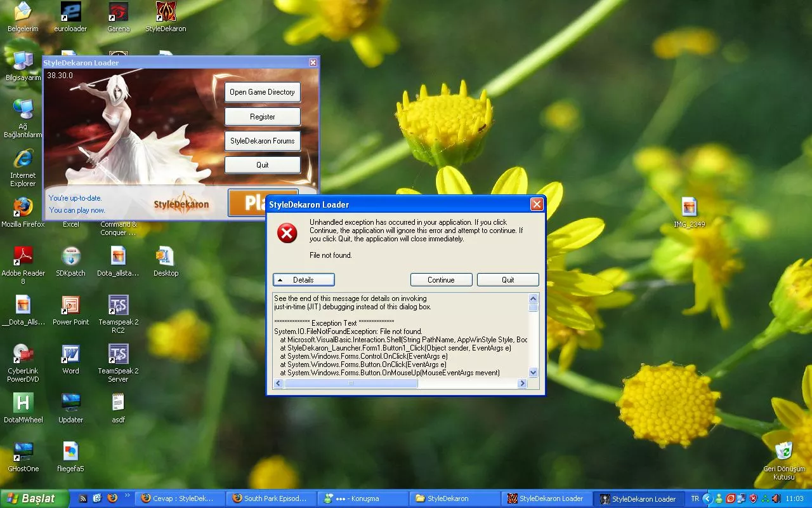Click Open Game Directory in the loader

(262, 92)
